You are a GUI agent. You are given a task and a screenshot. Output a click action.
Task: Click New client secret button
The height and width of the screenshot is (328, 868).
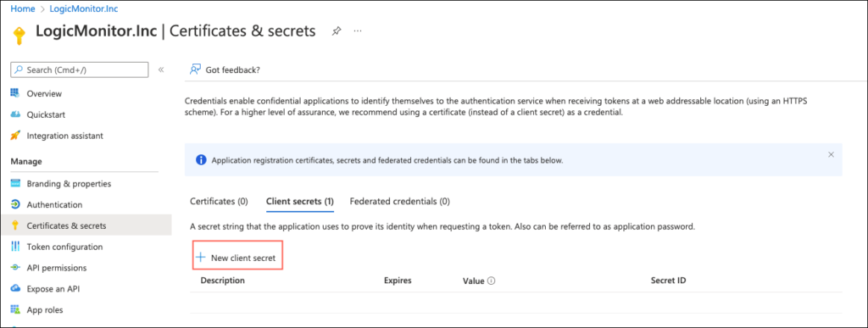pos(237,256)
